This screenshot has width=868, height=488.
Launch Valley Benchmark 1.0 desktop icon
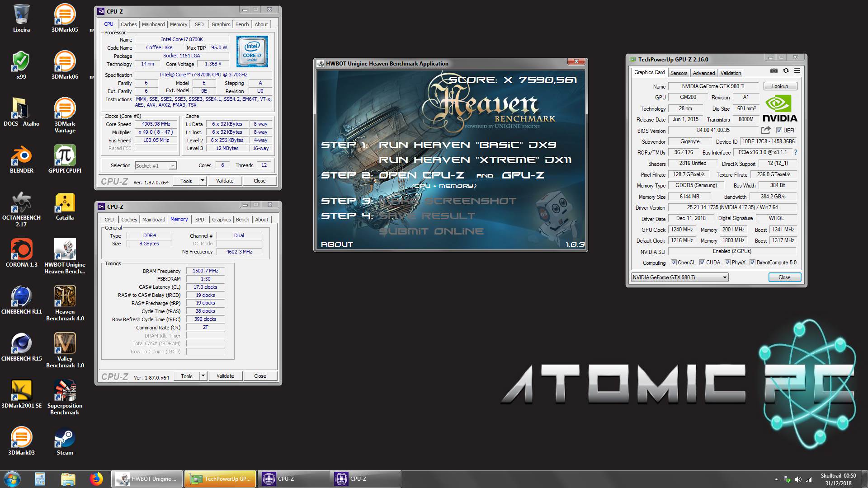tap(65, 351)
